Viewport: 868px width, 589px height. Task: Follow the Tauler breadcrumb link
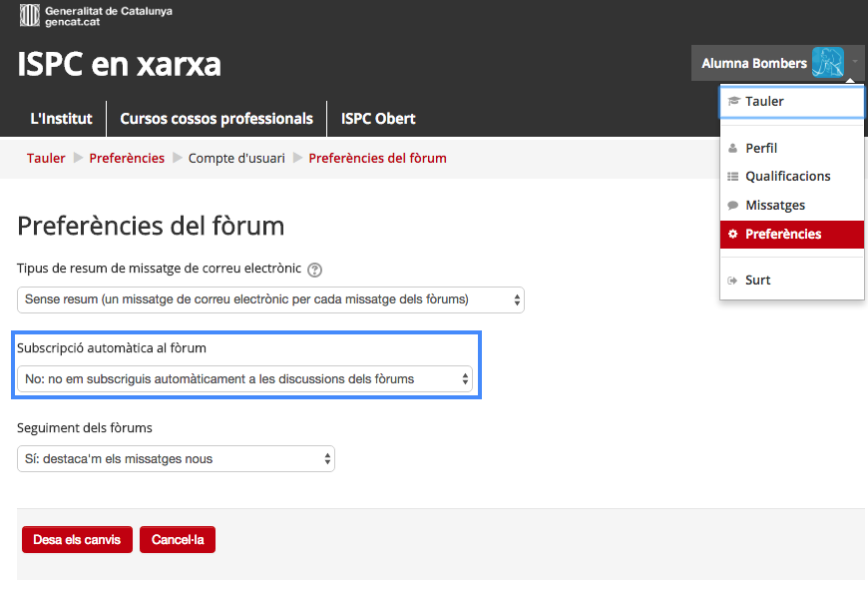46,158
